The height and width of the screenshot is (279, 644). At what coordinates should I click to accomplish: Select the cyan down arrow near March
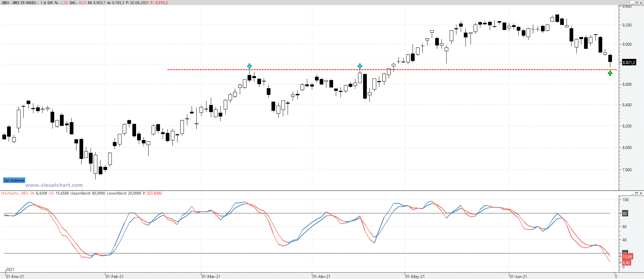click(x=249, y=66)
